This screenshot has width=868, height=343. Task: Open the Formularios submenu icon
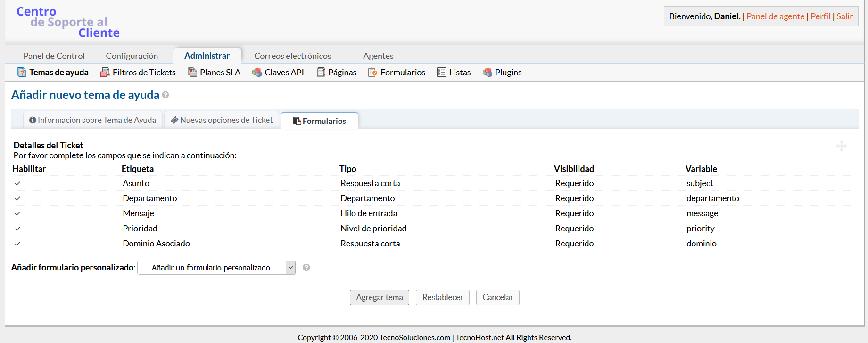(373, 72)
